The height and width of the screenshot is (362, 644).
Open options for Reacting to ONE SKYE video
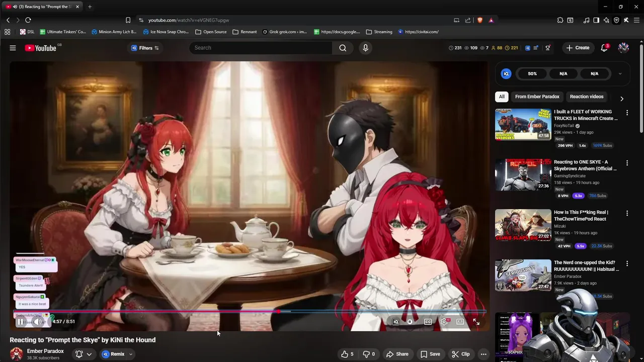pyautogui.click(x=627, y=163)
